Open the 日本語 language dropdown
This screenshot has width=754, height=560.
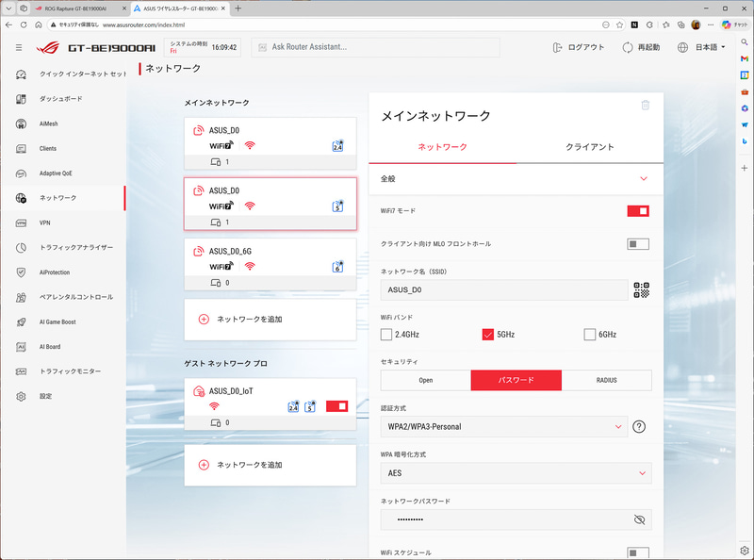(x=711, y=48)
